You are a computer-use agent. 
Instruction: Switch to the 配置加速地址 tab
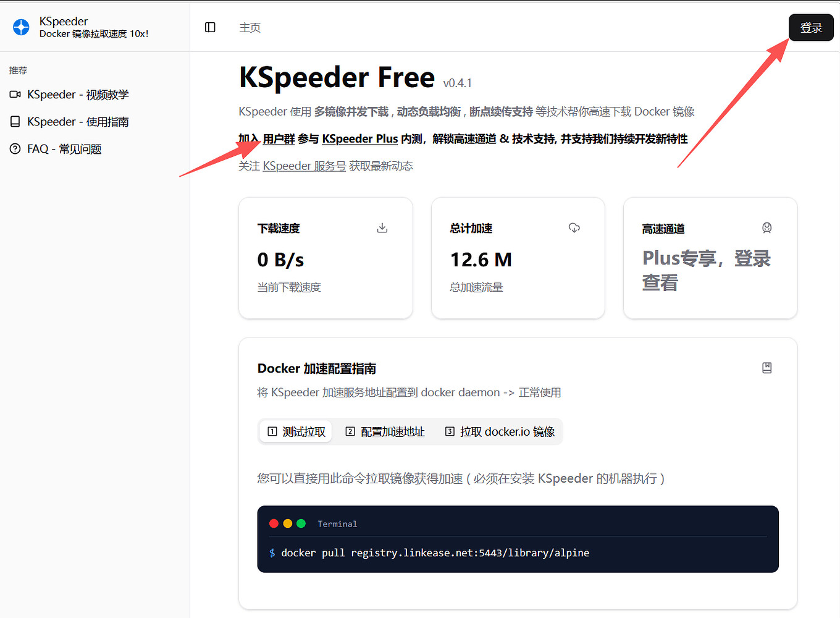click(385, 431)
